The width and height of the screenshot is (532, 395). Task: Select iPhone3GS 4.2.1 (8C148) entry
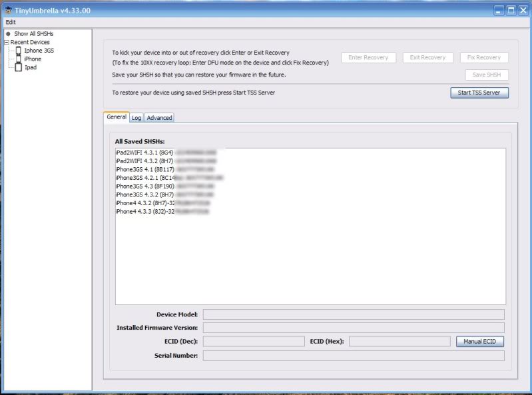(169, 178)
